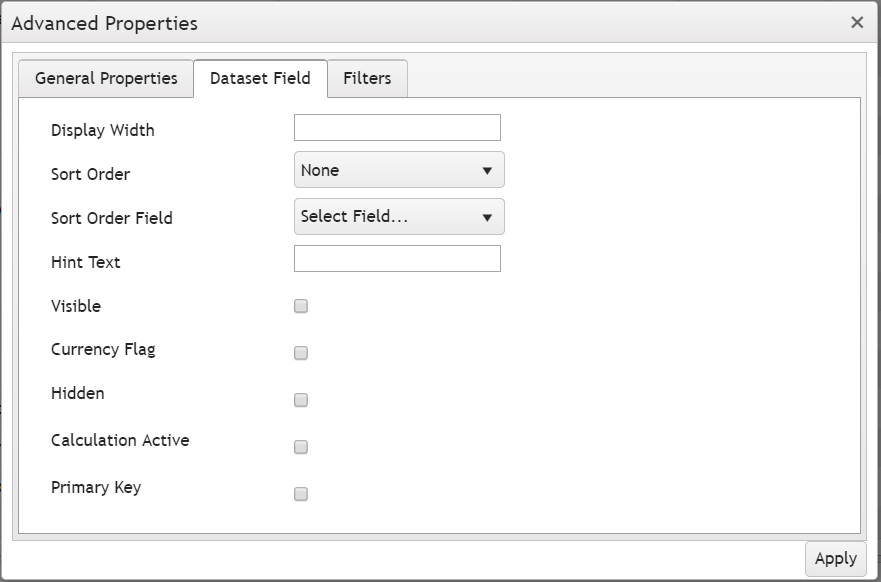Expand the dropdown showing 'None'
The width and height of the screenshot is (881, 582).
pos(399,170)
